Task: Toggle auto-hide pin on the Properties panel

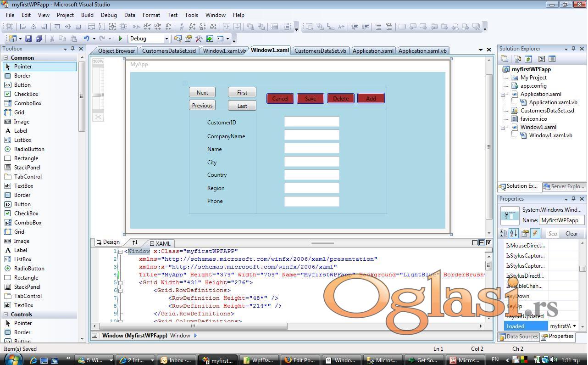Action: click(573, 199)
